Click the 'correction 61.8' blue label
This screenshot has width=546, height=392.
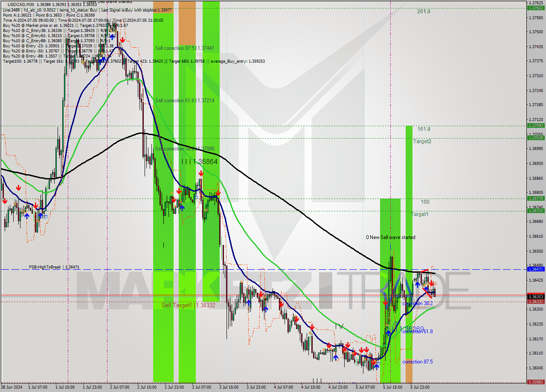click(418, 331)
